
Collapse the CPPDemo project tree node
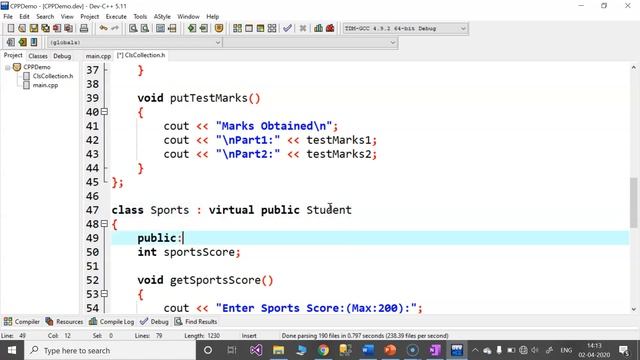(x=7, y=67)
